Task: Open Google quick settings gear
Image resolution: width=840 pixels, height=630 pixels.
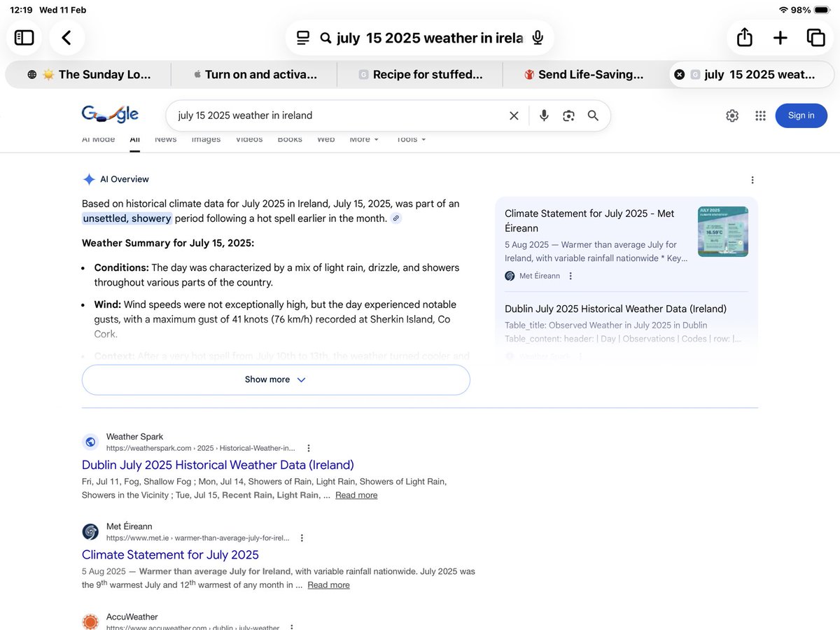Action: point(732,115)
